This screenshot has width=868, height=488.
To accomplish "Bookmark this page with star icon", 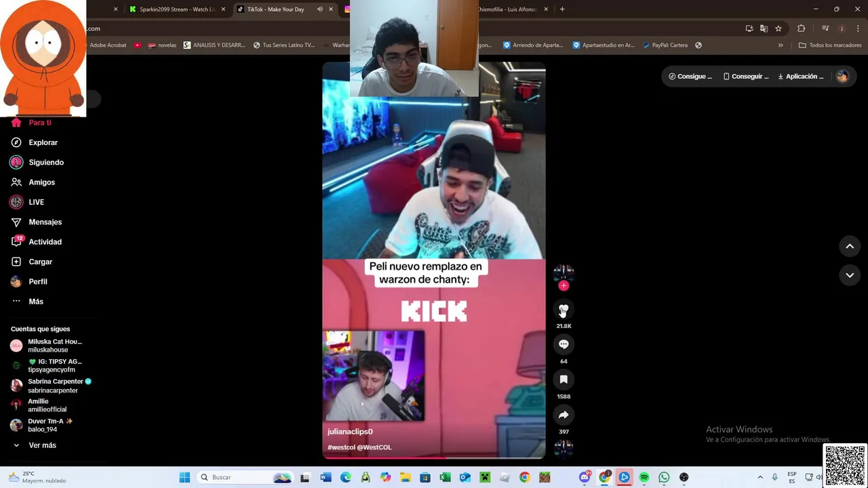I will (x=778, y=28).
